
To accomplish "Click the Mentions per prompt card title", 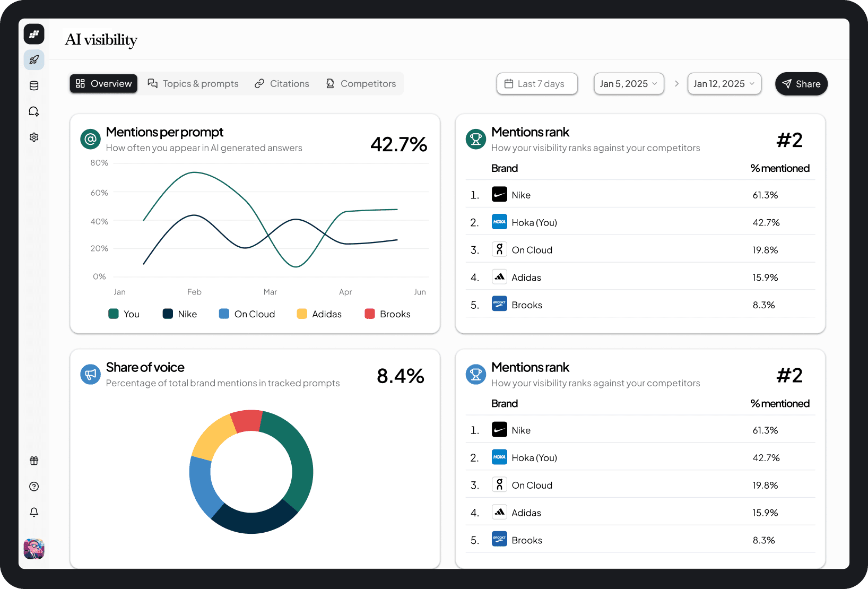I will click(164, 132).
